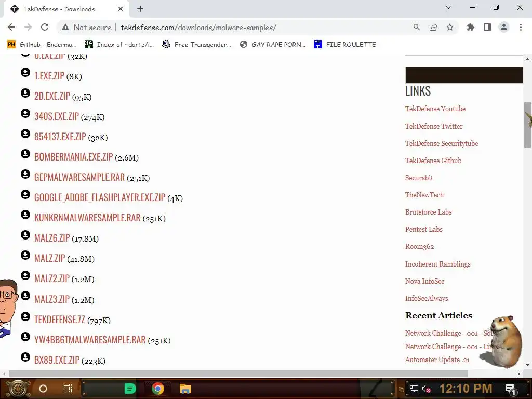The width and height of the screenshot is (532, 399).
Task: Click the download icon beside 854137.EXE.ZIP
Action: coord(25,134)
